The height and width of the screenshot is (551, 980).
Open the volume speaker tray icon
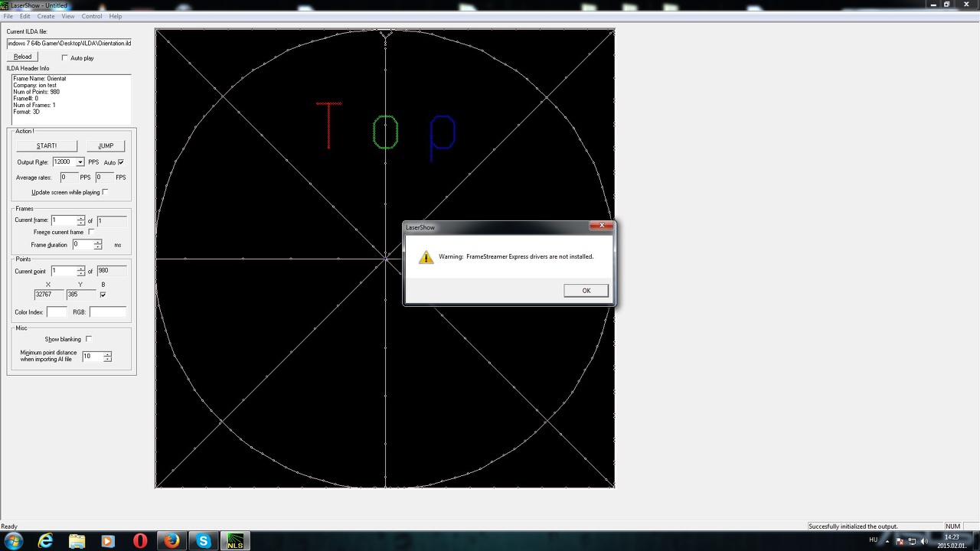[x=924, y=541]
